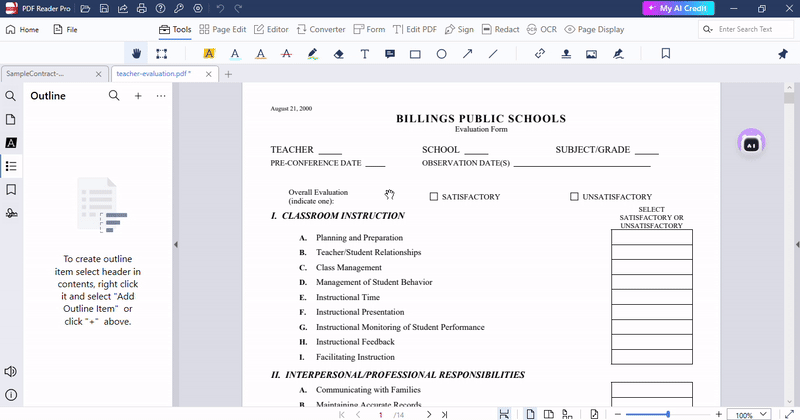The height and width of the screenshot is (420, 800).
Task: Expand the right side panel arrow
Action: tap(797, 244)
